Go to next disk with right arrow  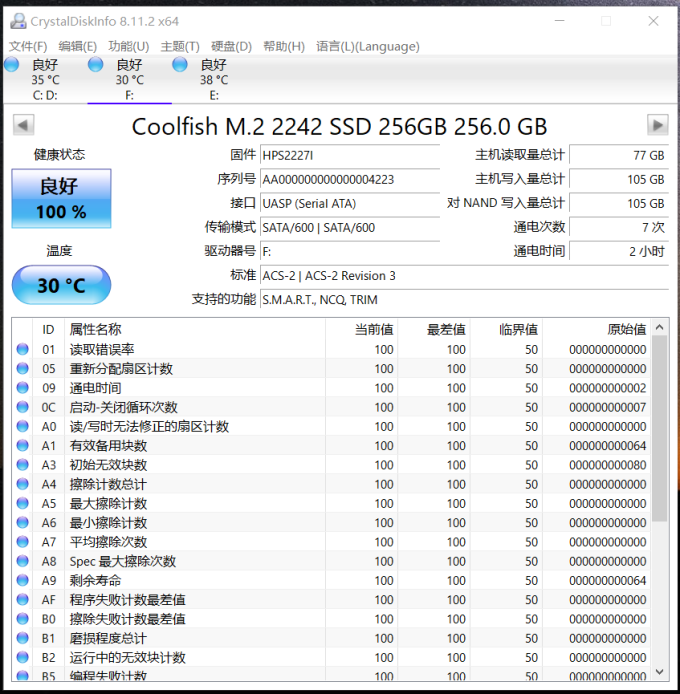[x=657, y=125]
